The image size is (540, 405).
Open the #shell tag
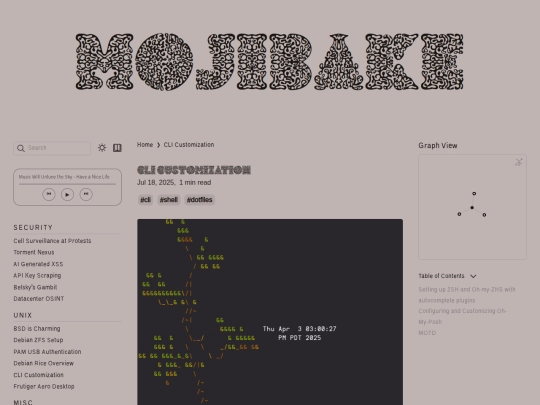coord(169,200)
